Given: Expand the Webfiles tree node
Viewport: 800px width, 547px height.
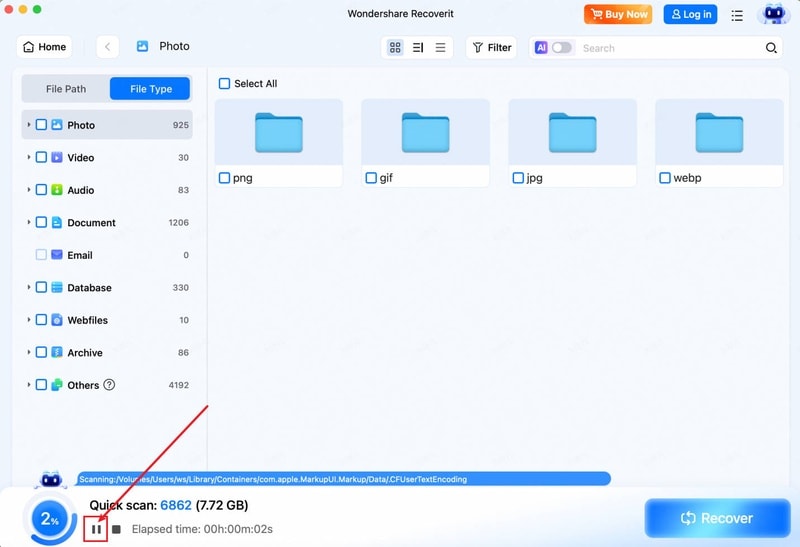Looking at the screenshot, I should pos(29,320).
